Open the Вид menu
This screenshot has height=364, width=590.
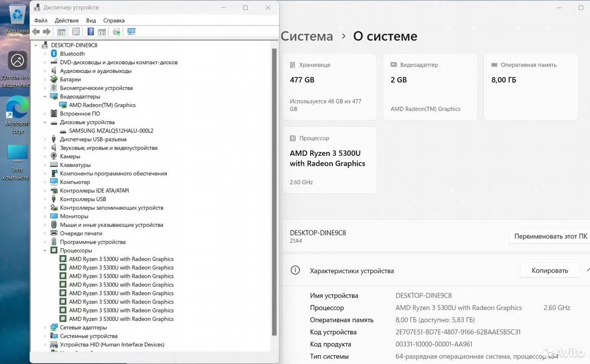pyautogui.click(x=91, y=20)
